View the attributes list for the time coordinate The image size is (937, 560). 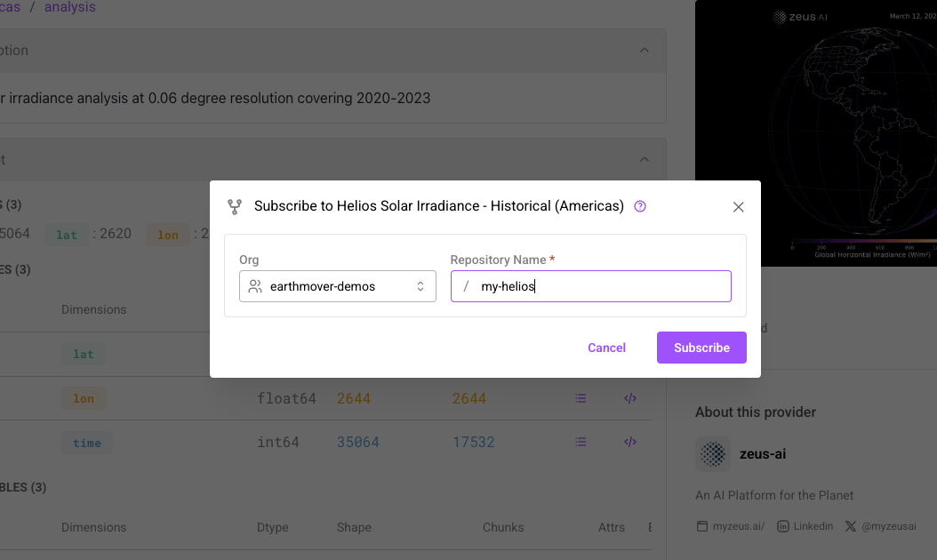[x=581, y=442]
